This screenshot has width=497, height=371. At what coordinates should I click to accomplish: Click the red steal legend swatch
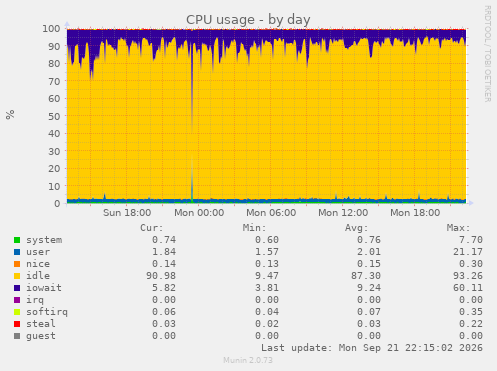tap(17, 324)
